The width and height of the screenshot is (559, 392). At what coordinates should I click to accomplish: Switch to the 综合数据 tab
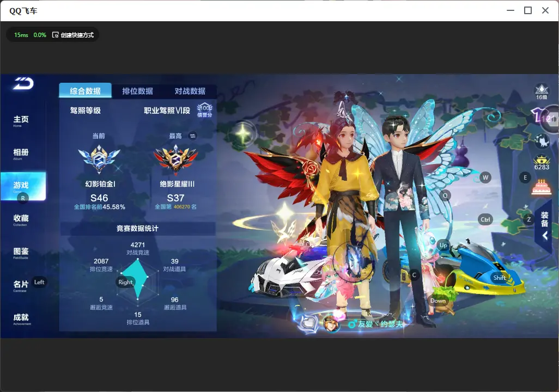pyautogui.click(x=85, y=90)
